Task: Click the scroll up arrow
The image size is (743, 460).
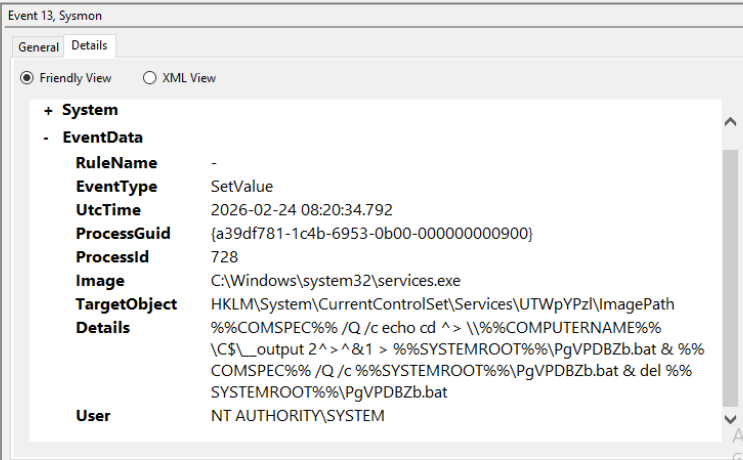Action: 729,121
